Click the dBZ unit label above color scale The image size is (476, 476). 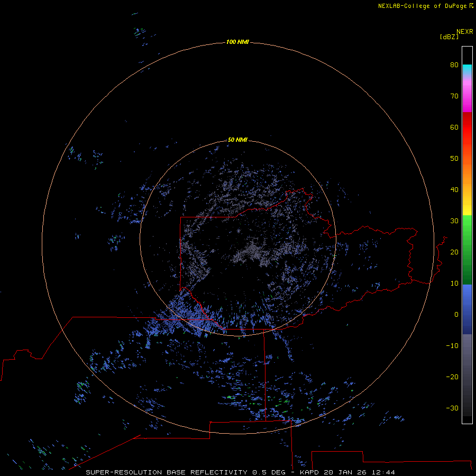(449, 36)
